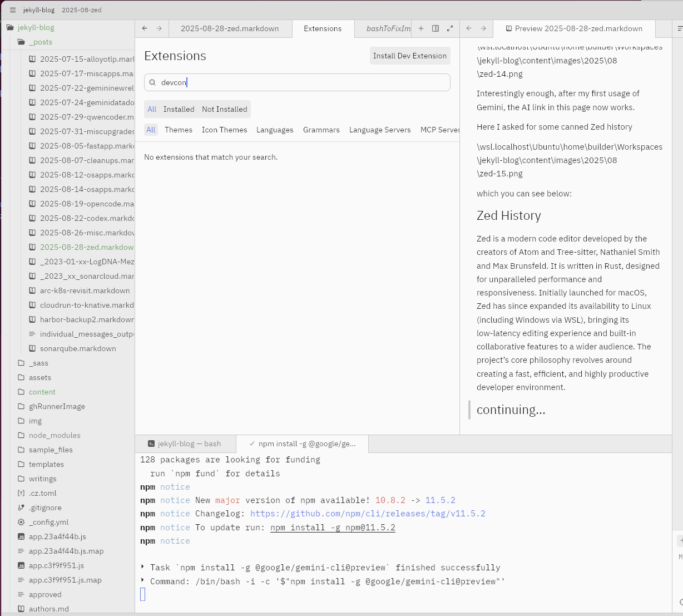
Task: Click the Zed History heading in the preview
Action: click(509, 216)
